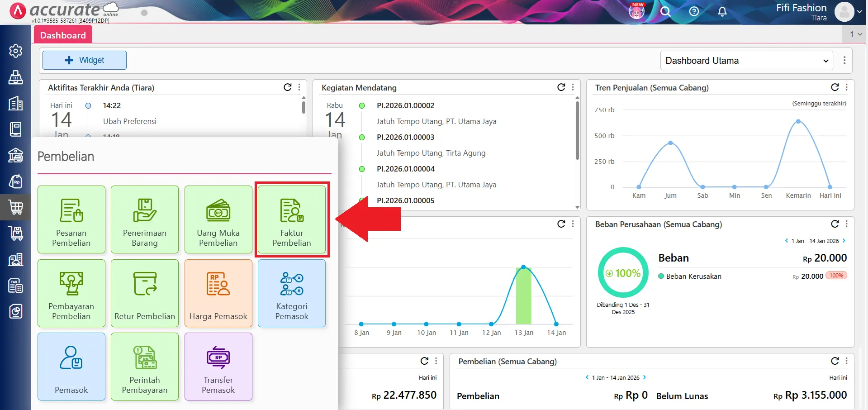The height and width of the screenshot is (410, 868).
Task: Click the Kegiatan Mendatang vertical scrollbar
Action: tap(577, 131)
